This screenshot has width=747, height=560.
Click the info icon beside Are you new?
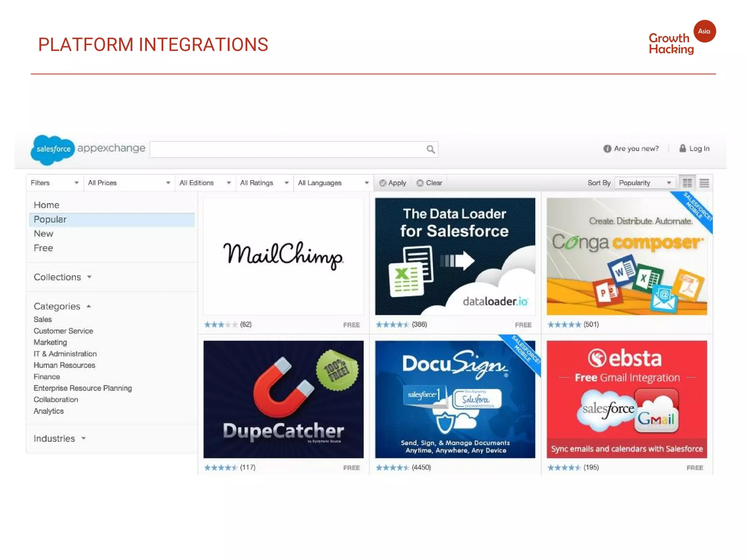[607, 148]
